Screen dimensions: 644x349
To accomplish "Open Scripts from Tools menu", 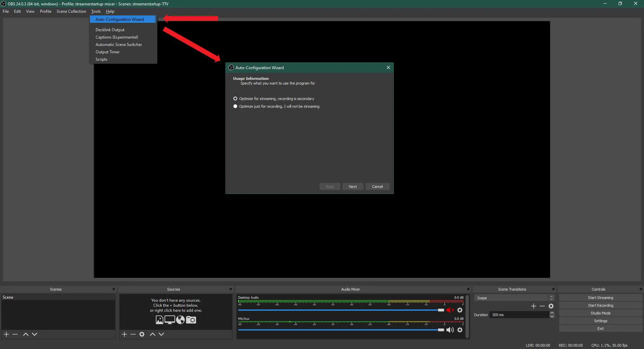I will 123,59.
